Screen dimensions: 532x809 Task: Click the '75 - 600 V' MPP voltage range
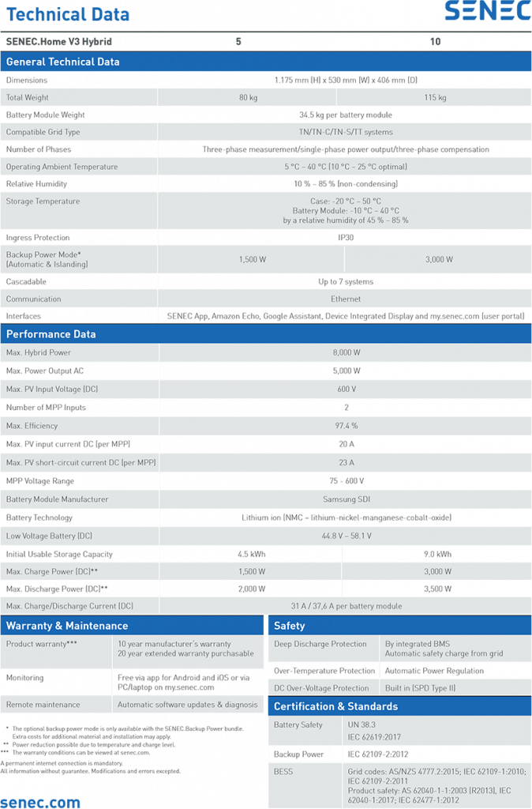click(x=346, y=481)
